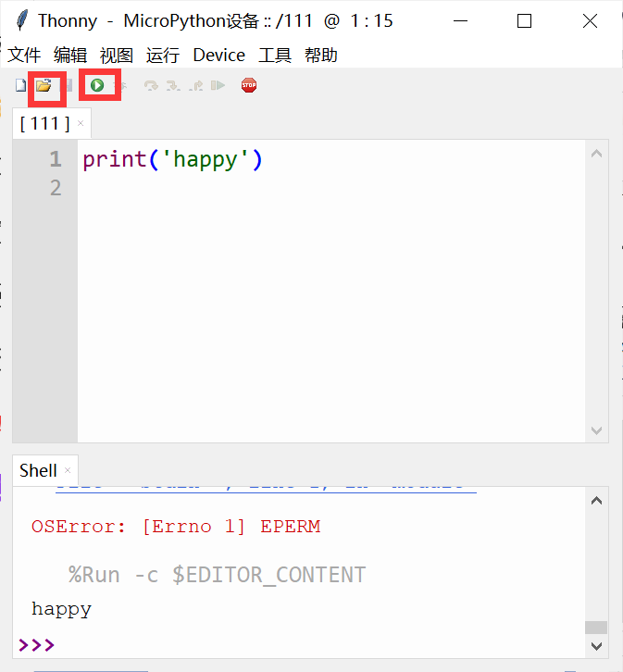Create a new file with toolbar icon

[x=20, y=85]
